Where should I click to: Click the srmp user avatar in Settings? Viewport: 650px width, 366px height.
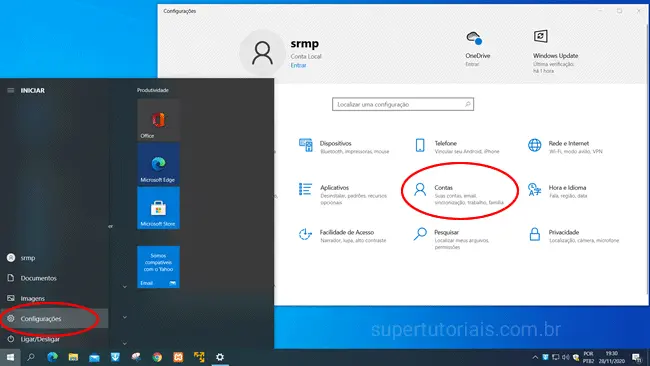coord(262,53)
